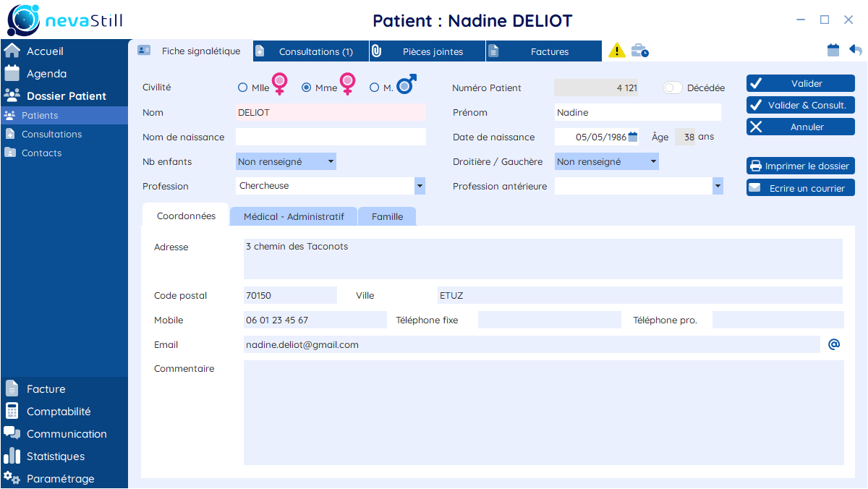Click the @ email icon
The image size is (868, 489).
pyautogui.click(x=833, y=344)
